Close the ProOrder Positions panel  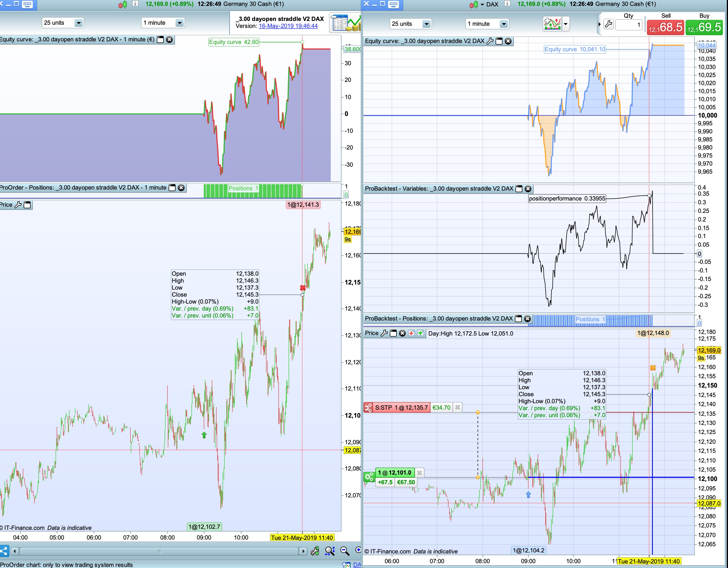(x=181, y=188)
